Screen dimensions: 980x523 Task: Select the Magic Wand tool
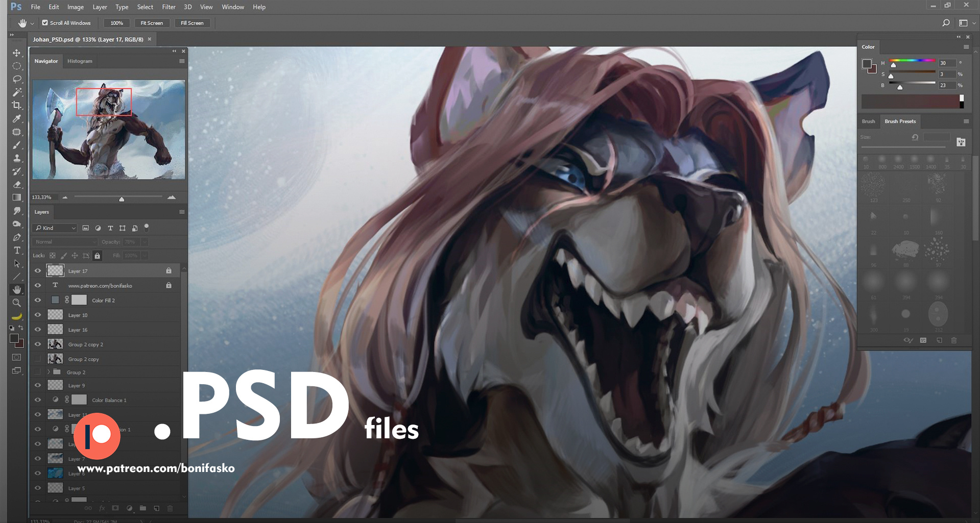point(17,92)
